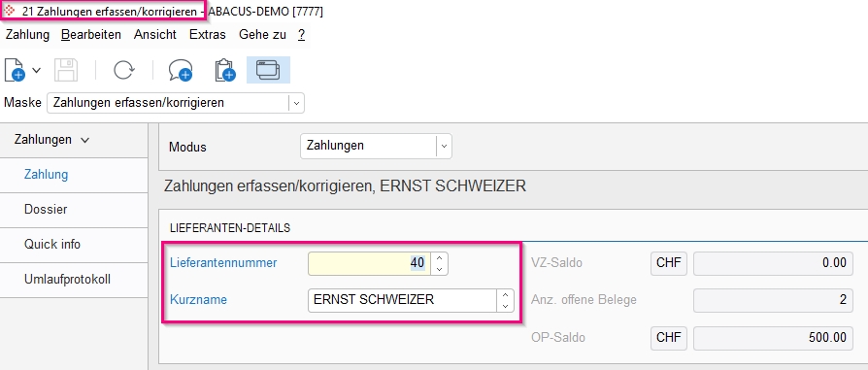The height and width of the screenshot is (370, 868).
Task: Open the Modus Zahlungen dropdown
Action: 444,147
